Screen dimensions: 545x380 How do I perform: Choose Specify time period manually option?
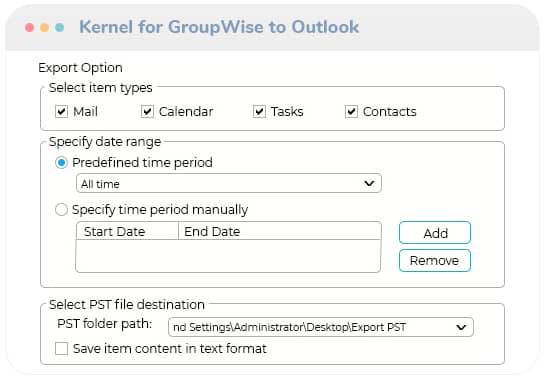(62, 210)
